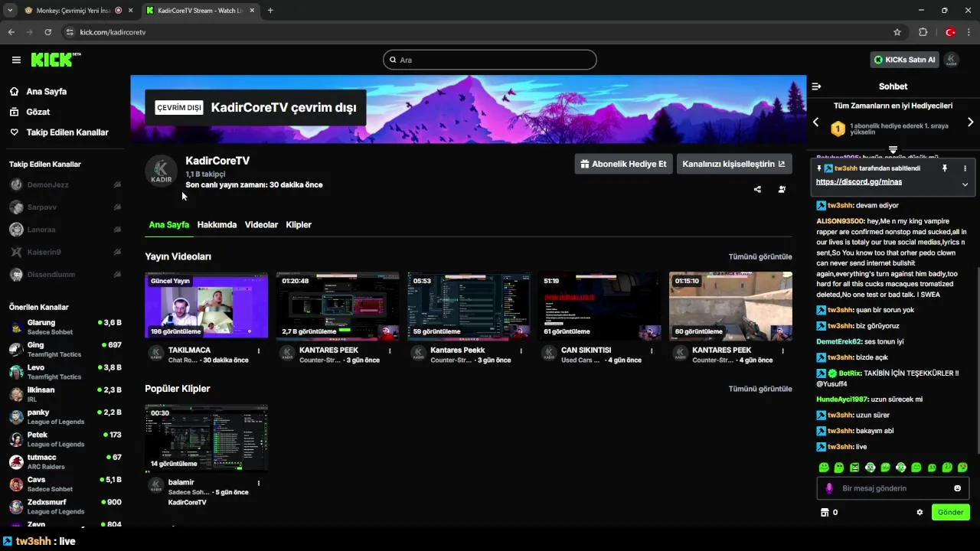Click the KadirCoreTV channel avatar

(x=162, y=171)
